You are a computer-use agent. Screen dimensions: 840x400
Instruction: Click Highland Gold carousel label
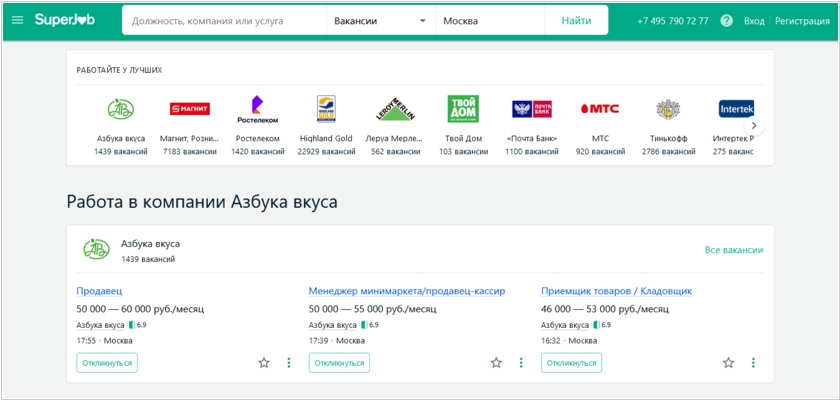(x=326, y=139)
